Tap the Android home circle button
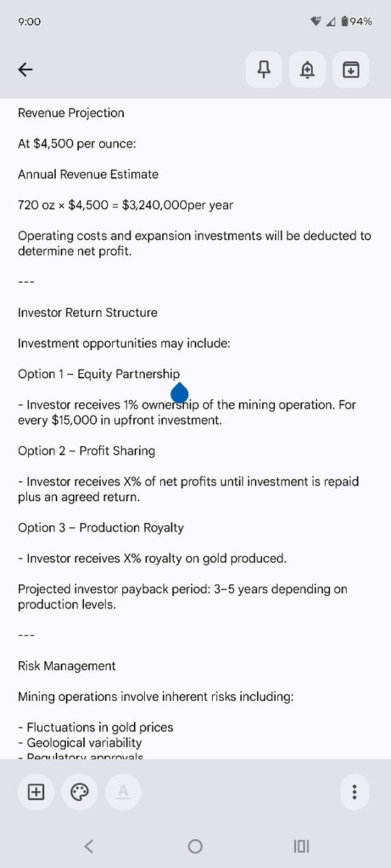This screenshot has width=391, height=868. [x=195, y=846]
